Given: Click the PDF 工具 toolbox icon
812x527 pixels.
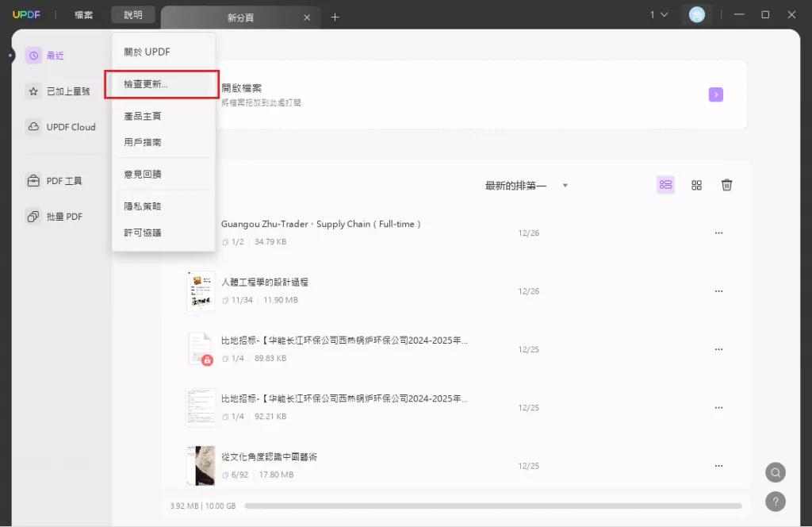Looking at the screenshot, I should coord(33,181).
